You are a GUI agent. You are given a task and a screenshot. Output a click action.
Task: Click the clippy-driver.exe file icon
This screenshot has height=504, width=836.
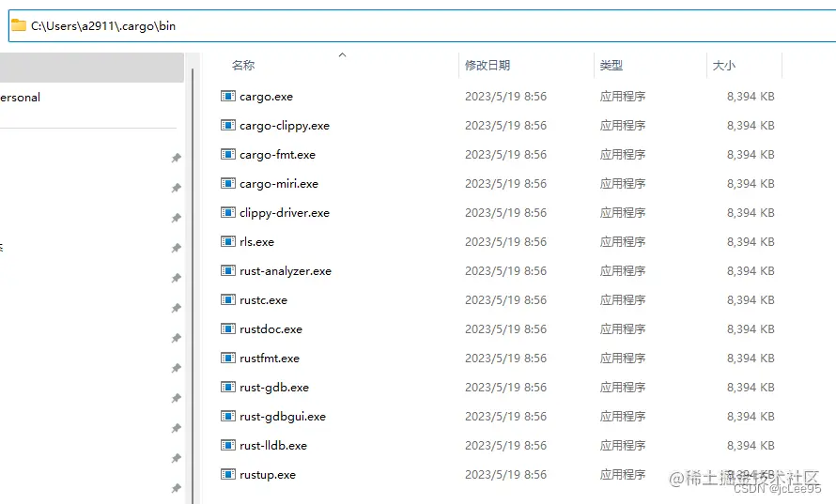228,212
